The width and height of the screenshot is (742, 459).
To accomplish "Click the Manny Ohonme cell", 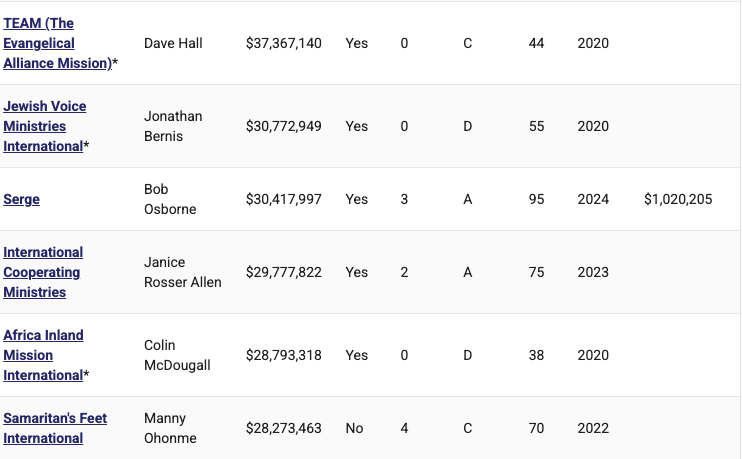I will click(x=170, y=428).
